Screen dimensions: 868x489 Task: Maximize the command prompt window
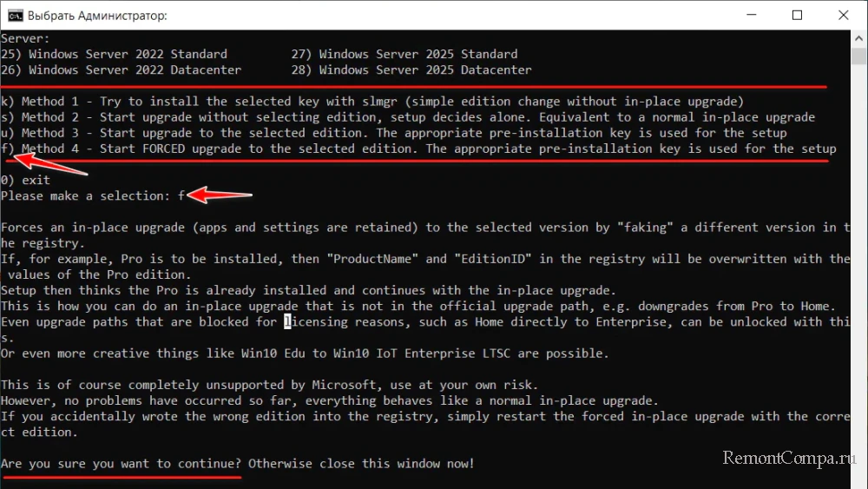coord(797,16)
